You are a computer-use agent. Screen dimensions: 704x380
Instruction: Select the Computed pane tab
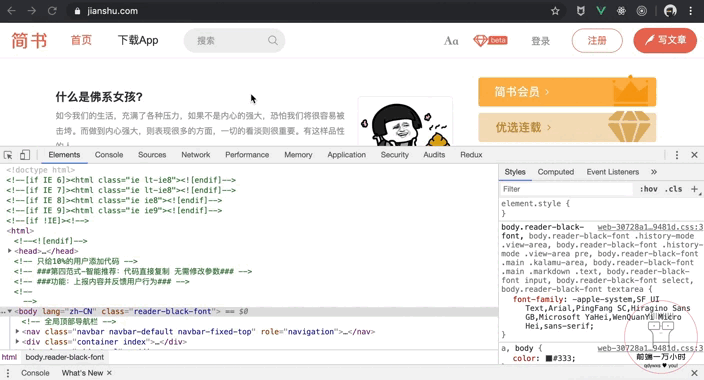click(x=556, y=172)
